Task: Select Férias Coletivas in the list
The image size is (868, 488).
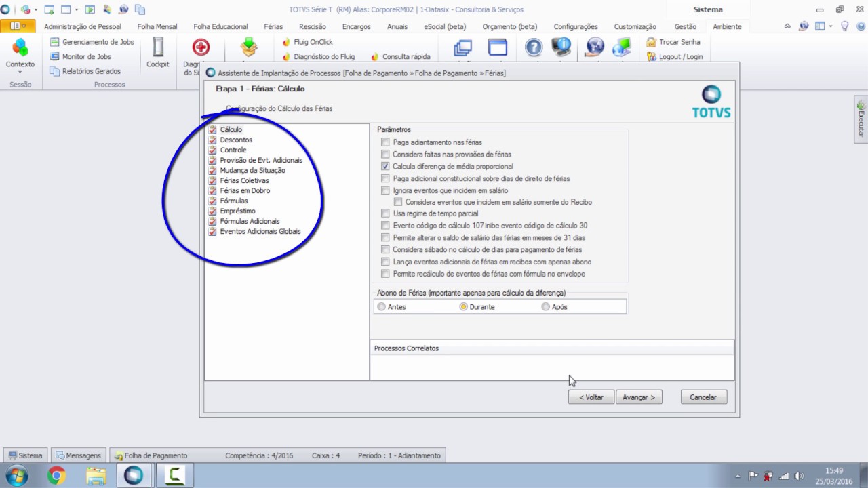Action: point(244,180)
